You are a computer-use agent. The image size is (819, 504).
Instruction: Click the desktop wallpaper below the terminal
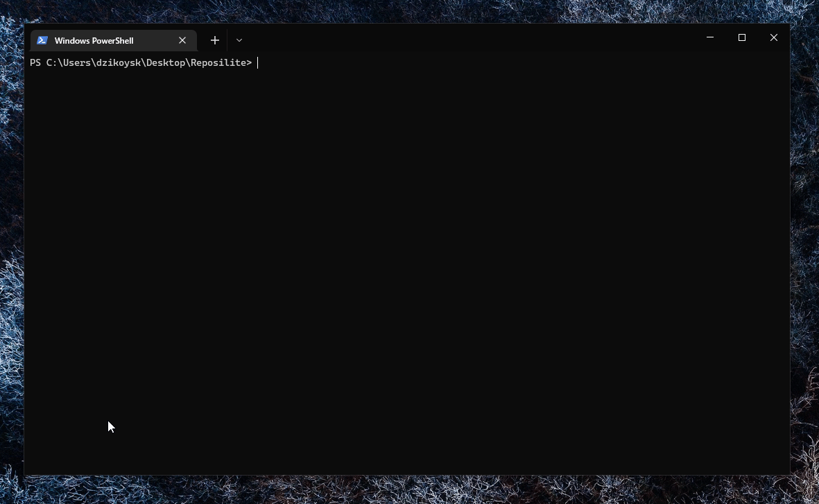point(409,492)
